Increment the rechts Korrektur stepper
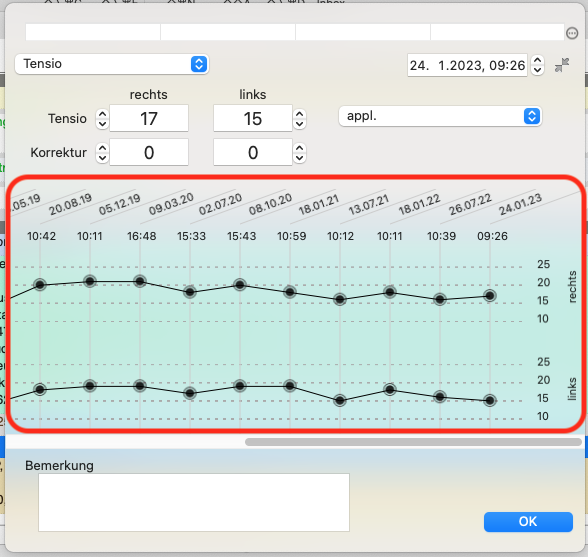This screenshot has height=557, width=588. click(102, 148)
